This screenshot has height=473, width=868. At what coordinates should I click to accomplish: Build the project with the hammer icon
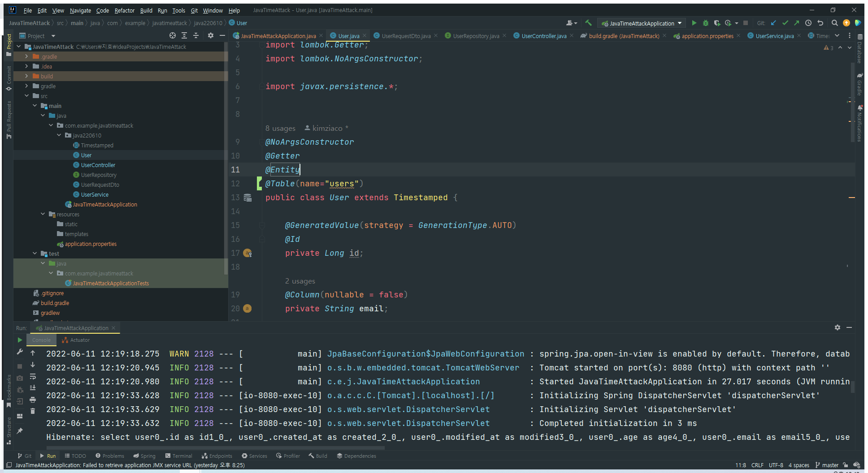[589, 23]
